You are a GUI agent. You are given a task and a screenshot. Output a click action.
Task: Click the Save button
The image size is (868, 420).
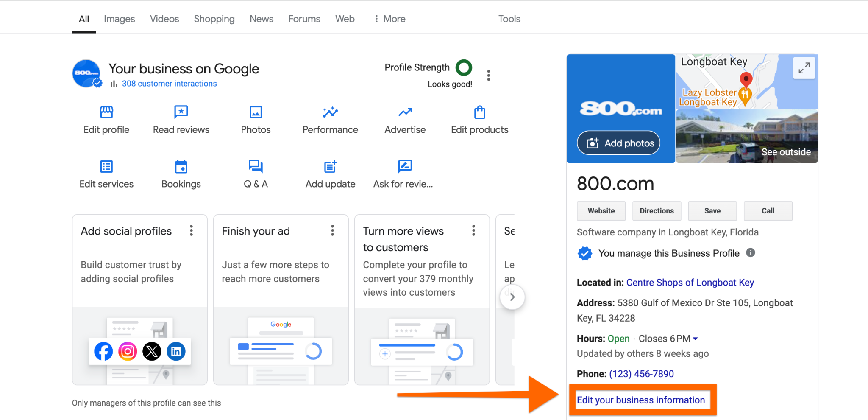712,211
